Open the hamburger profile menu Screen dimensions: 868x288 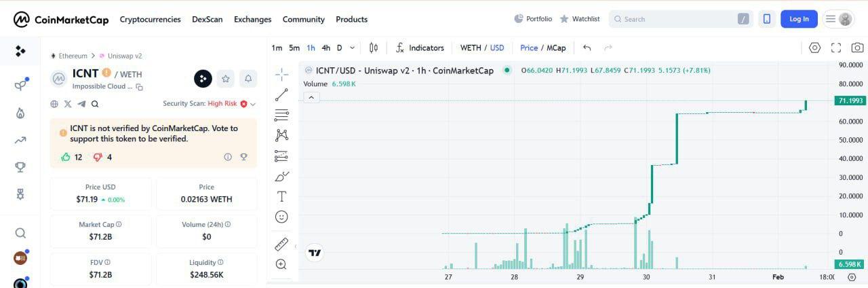(x=839, y=19)
